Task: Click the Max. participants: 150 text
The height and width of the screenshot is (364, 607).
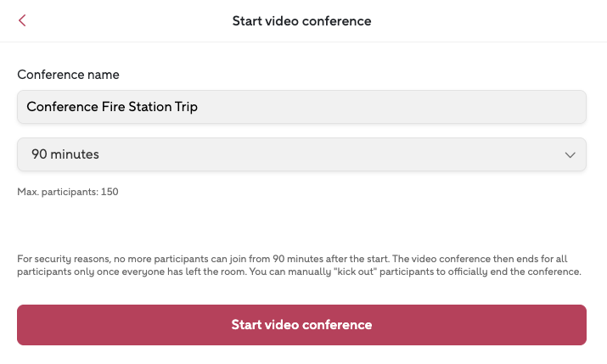Action: (x=68, y=192)
